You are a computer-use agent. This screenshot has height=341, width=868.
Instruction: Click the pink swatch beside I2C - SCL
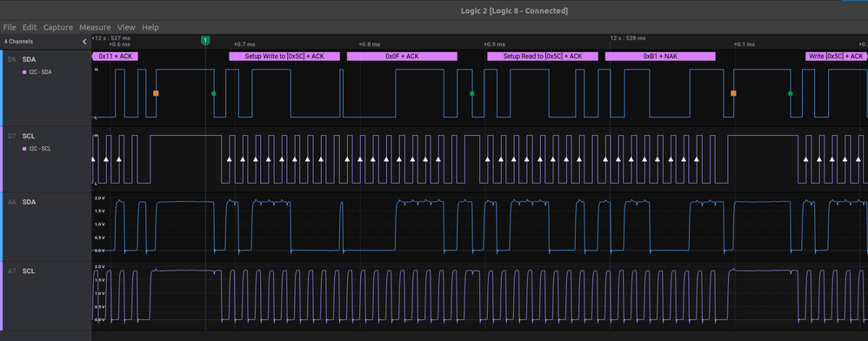click(24, 149)
